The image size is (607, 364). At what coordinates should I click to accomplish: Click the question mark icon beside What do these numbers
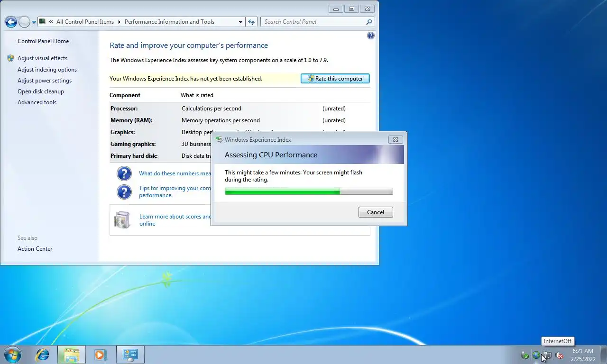coord(124,173)
